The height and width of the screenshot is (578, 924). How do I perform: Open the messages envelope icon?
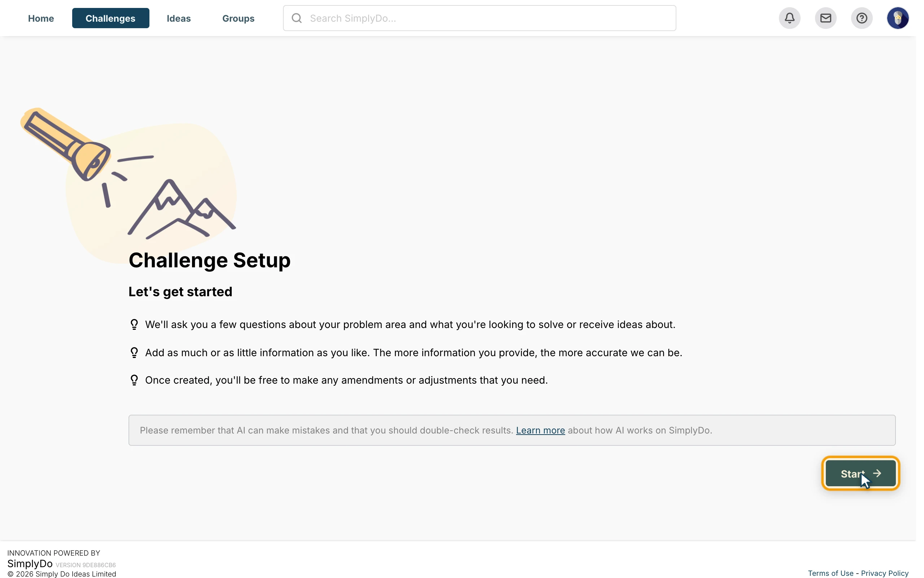tap(825, 18)
